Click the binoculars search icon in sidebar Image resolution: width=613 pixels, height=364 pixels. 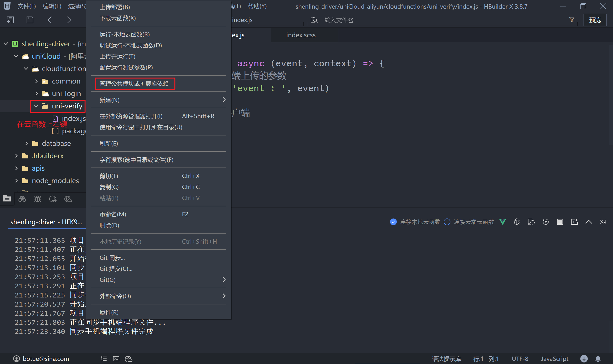tap(22, 199)
